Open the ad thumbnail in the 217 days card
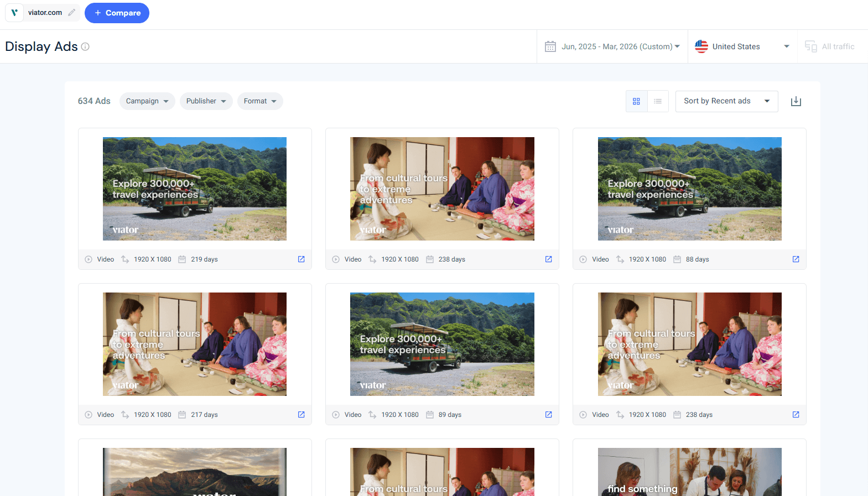 (x=195, y=344)
